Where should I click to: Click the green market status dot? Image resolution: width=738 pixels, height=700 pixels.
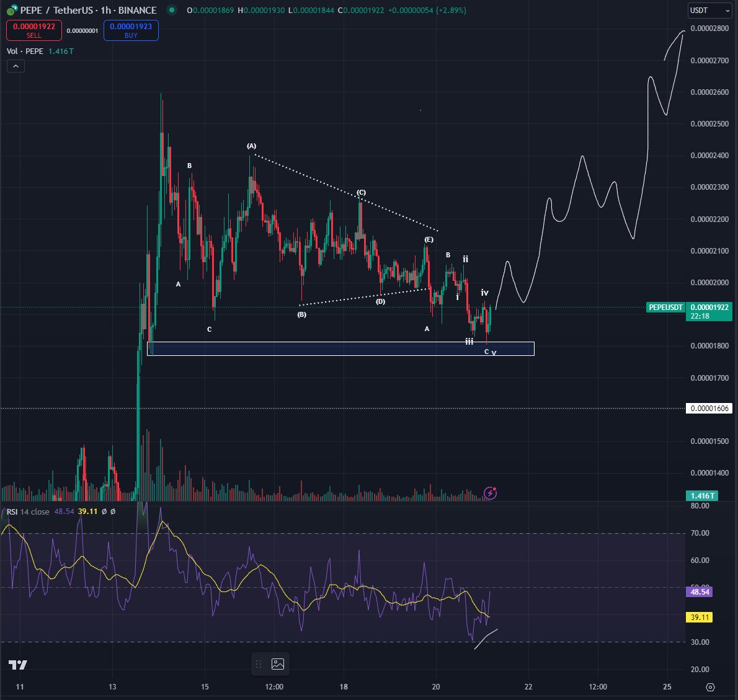tap(172, 10)
